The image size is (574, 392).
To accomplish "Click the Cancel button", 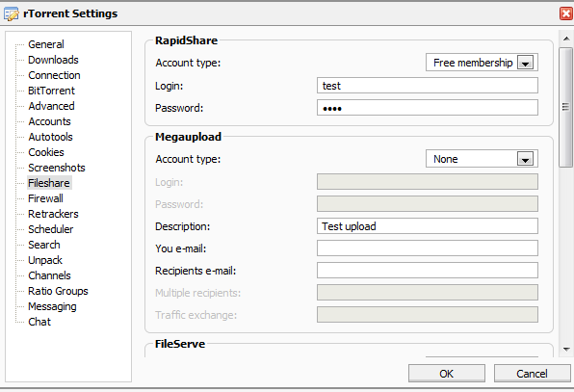I will pos(532,374).
